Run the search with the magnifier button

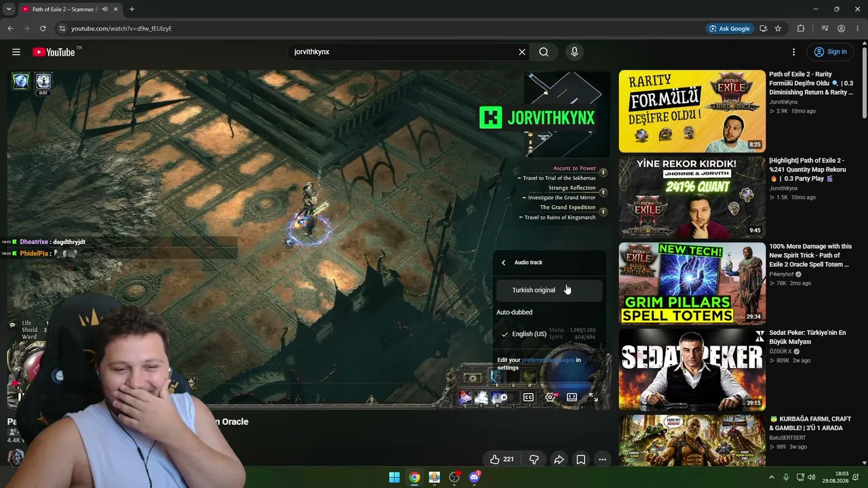click(544, 52)
